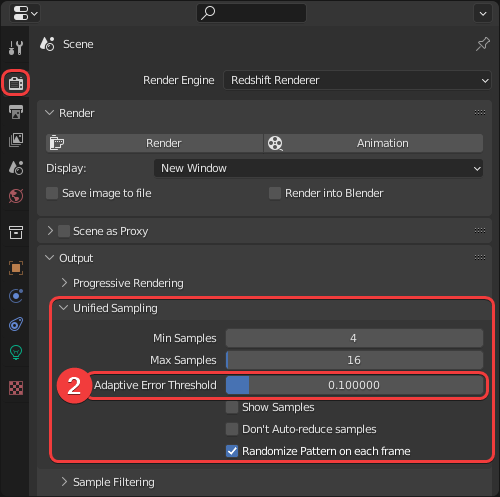Switch to the Scene properties tab
The height and width of the screenshot is (497, 500).
point(16,168)
